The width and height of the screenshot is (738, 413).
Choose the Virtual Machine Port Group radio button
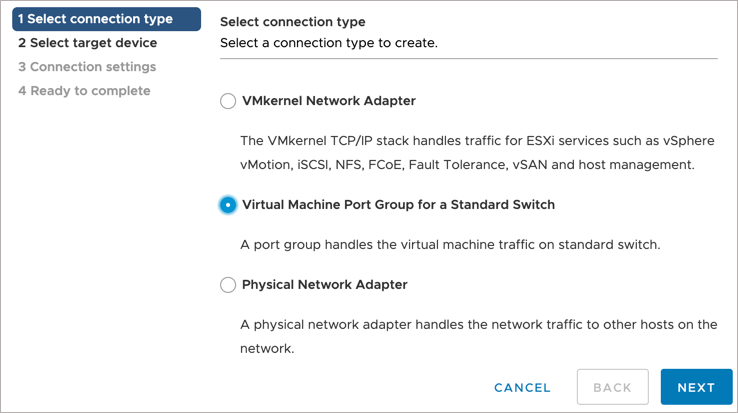(228, 205)
